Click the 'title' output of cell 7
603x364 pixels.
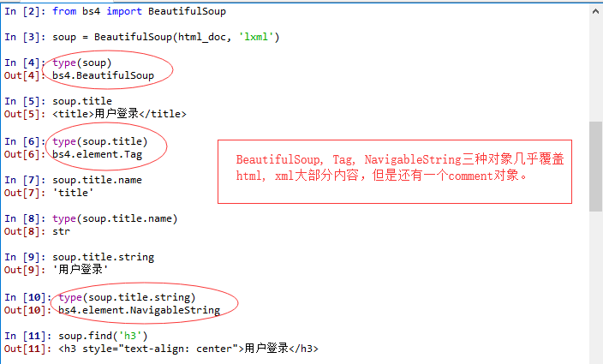click(73, 193)
